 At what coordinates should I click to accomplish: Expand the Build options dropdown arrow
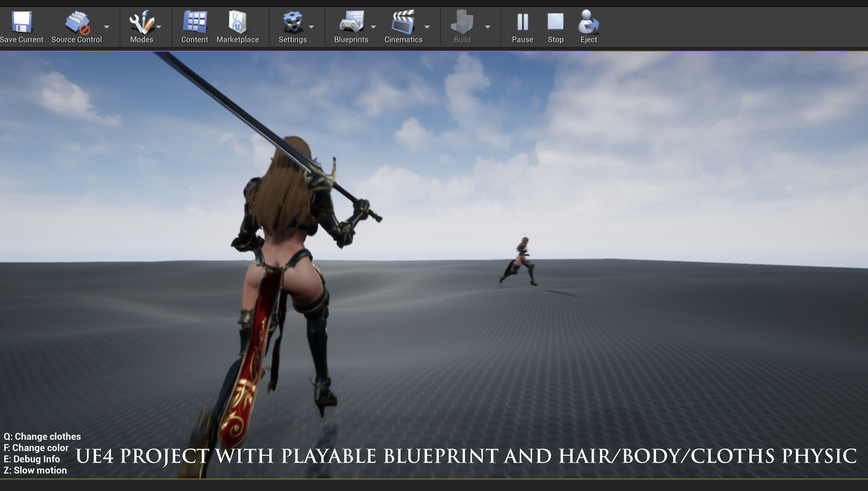click(x=487, y=27)
